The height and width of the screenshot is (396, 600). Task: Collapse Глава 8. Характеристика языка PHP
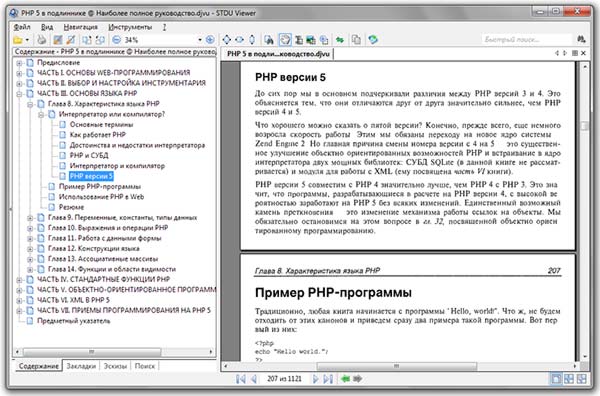coord(30,104)
